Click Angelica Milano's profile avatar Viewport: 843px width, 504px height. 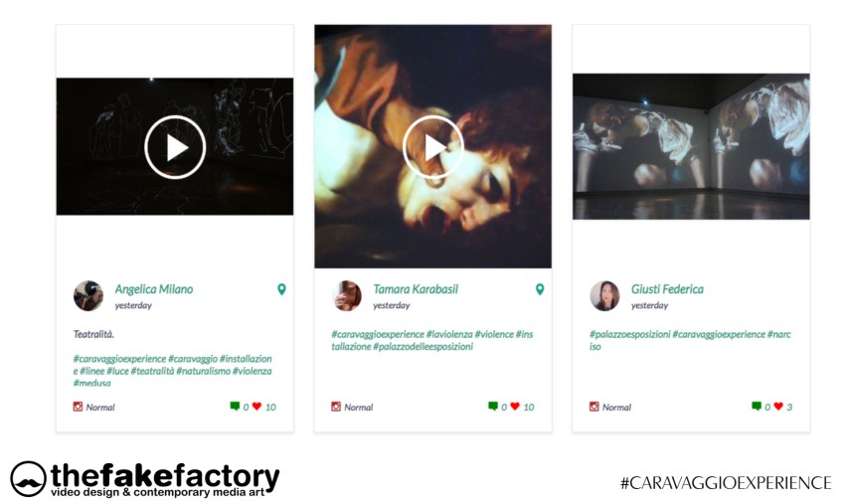pos(88,295)
